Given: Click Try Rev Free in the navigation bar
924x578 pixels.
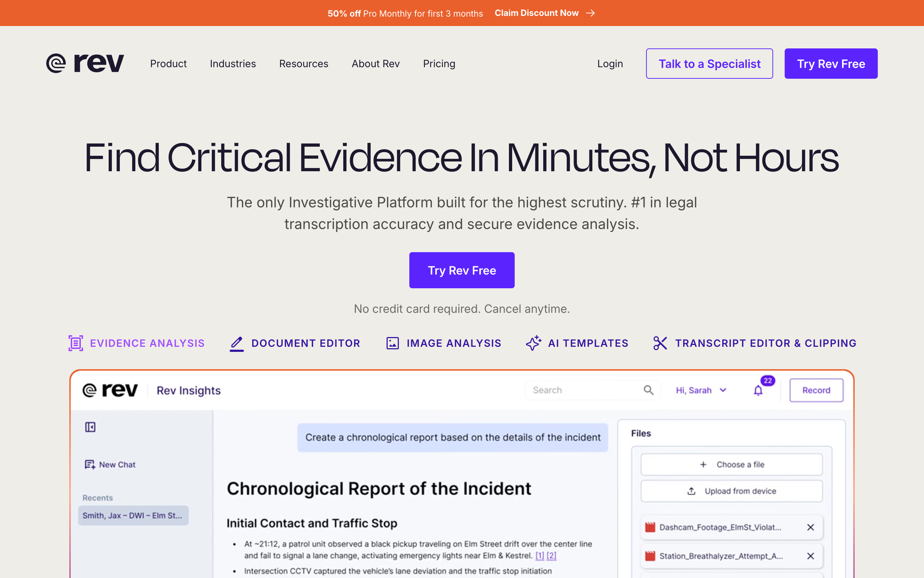Looking at the screenshot, I should pos(831,64).
